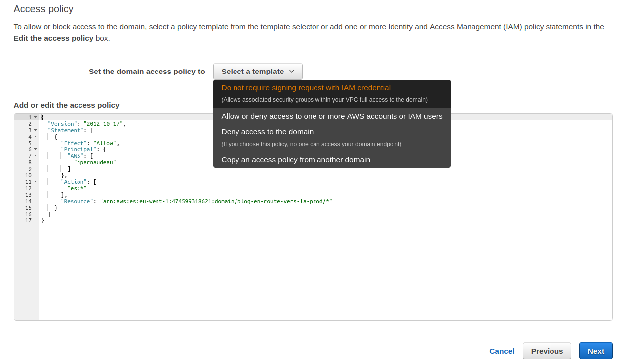The height and width of the screenshot is (364, 630).
Task: Fold the Principal block on line 6
Action: tap(35, 149)
